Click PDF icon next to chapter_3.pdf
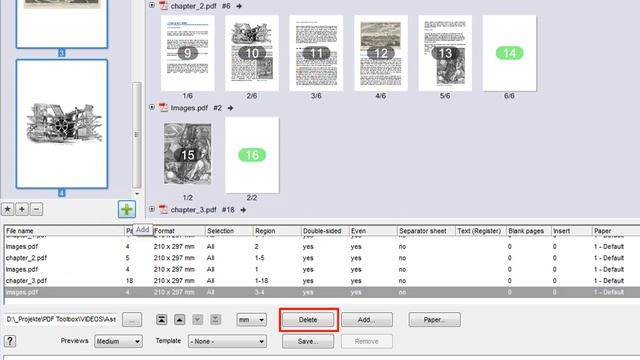 [163, 210]
